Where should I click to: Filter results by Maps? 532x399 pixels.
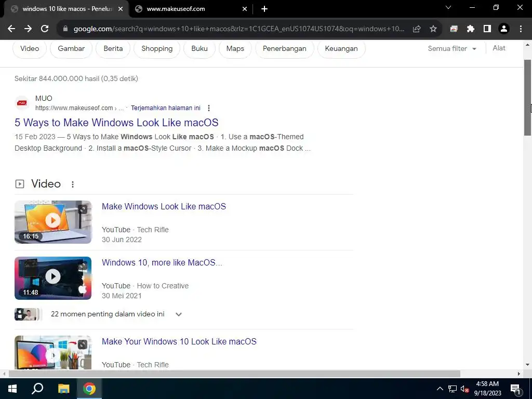coord(235,48)
